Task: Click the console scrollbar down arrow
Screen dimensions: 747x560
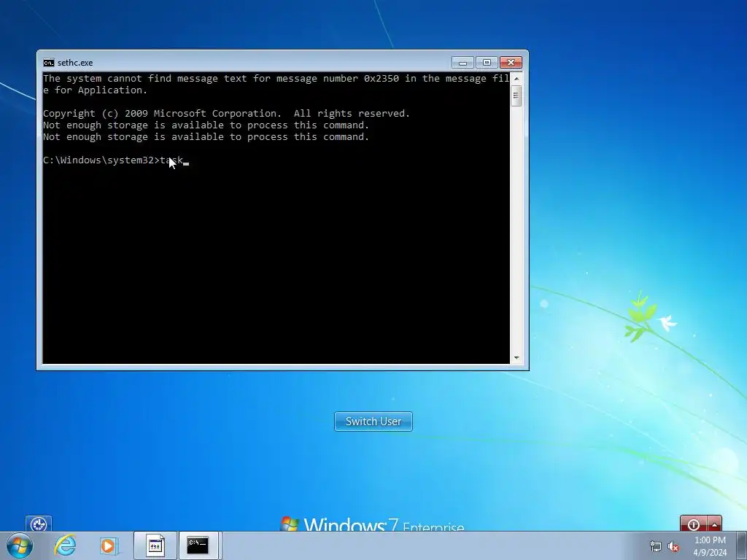Action: tap(516, 357)
